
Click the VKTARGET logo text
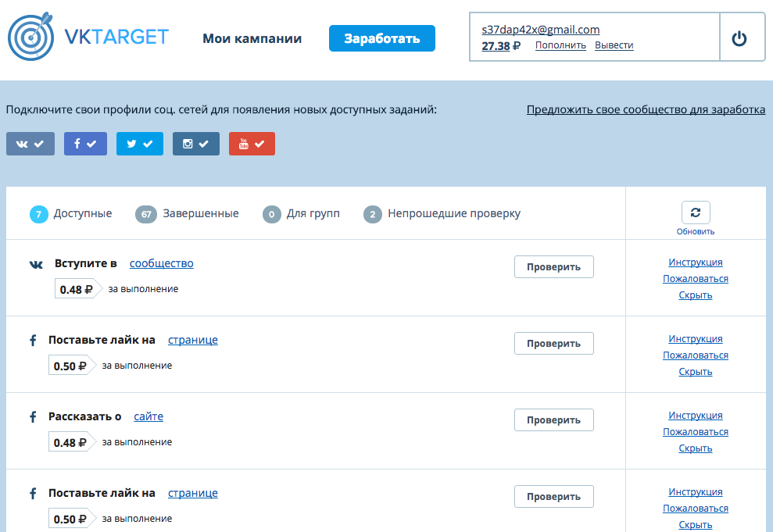(116, 37)
